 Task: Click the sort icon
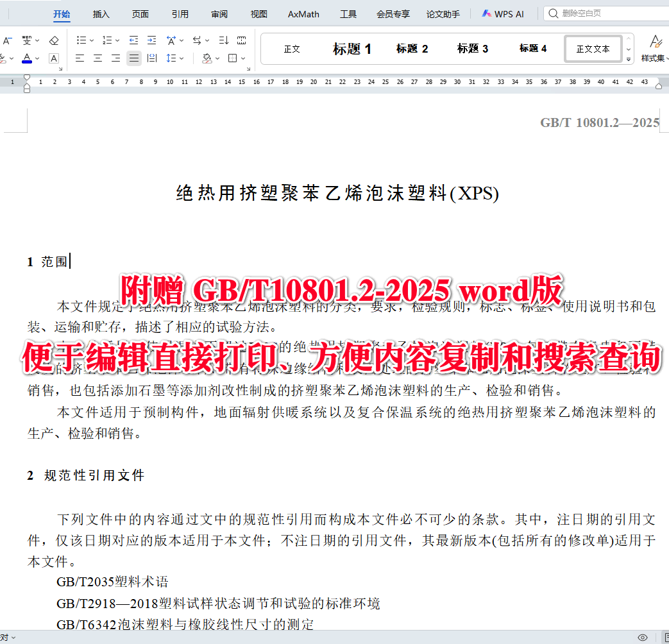click(x=224, y=40)
